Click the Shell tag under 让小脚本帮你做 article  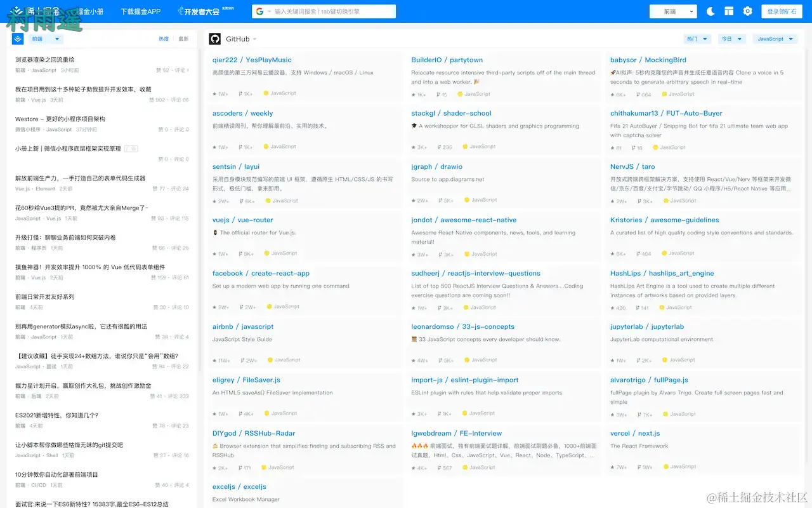[x=52, y=455]
